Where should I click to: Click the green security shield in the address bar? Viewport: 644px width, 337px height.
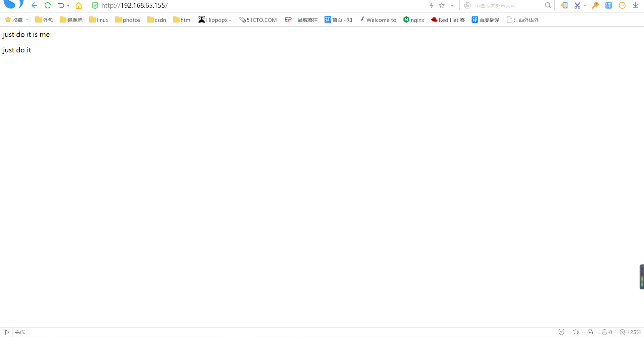coord(95,6)
